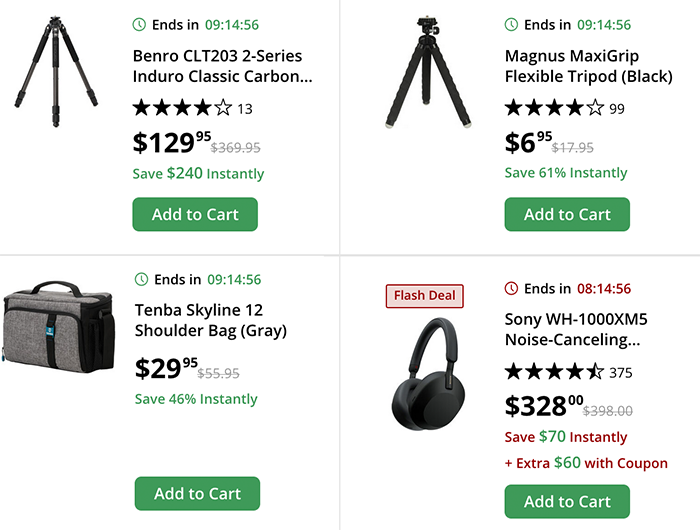Click the Sony WH-1000XM5 star rating

point(554,372)
